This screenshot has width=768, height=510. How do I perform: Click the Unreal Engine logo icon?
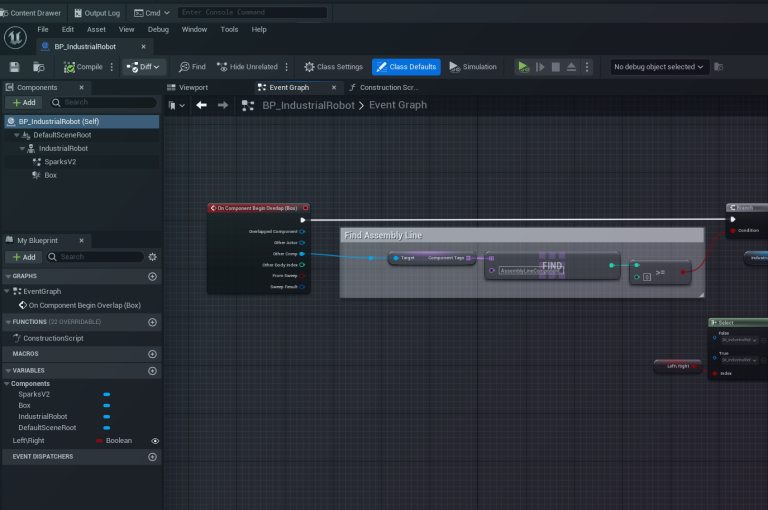coord(15,38)
